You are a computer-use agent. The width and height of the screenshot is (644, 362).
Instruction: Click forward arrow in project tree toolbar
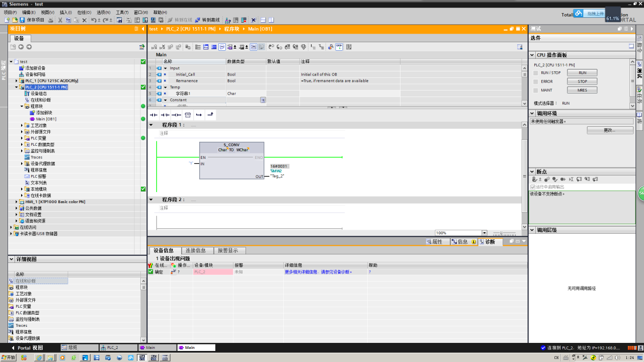tap(29, 47)
